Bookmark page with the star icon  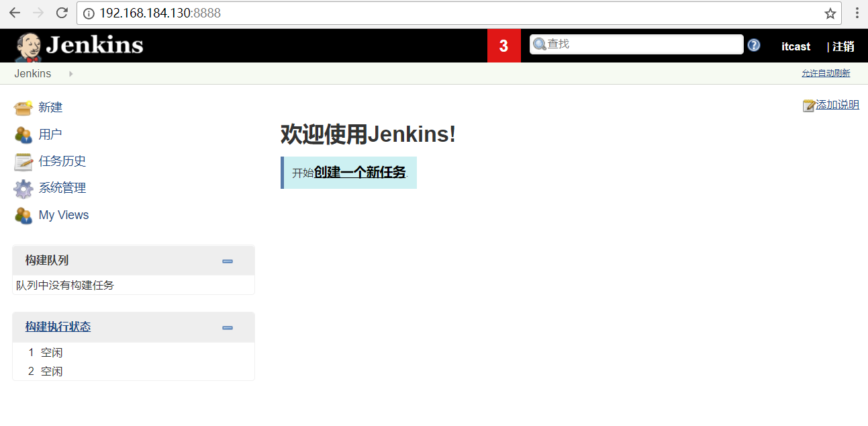(830, 13)
